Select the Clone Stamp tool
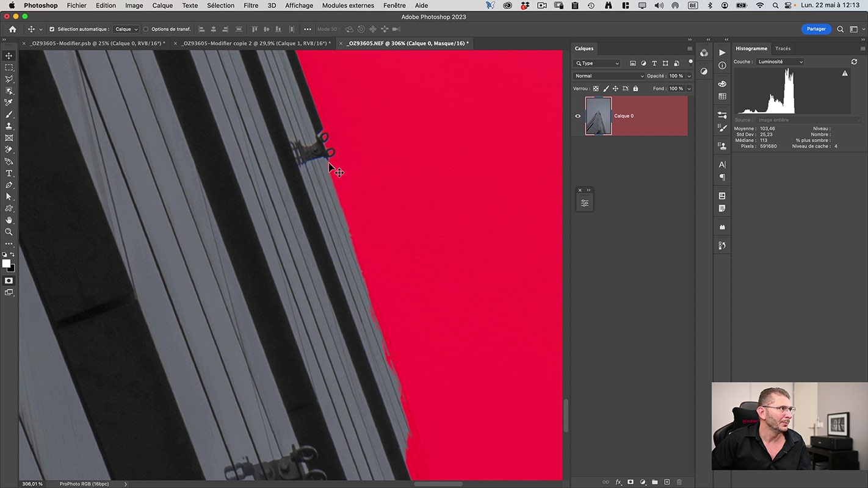Image resolution: width=868 pixels, height=488 pixels. click(9, 126)
